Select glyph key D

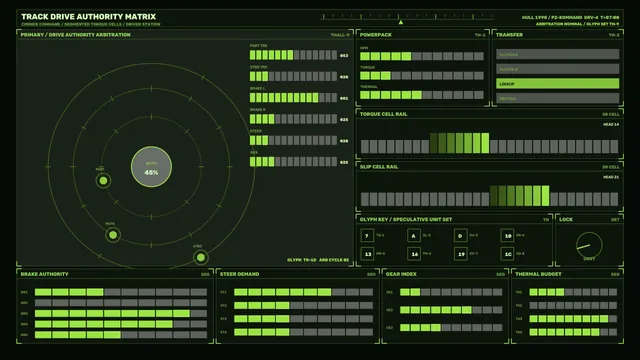click(460, 236)
